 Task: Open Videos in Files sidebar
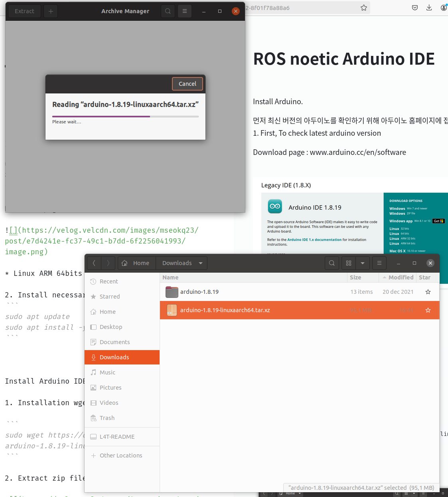coord(122,403)
